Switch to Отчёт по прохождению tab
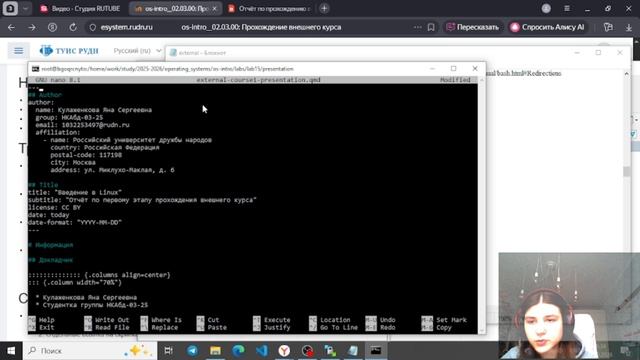Viewport: 640px width, 360px height. (x=269, y=9)
